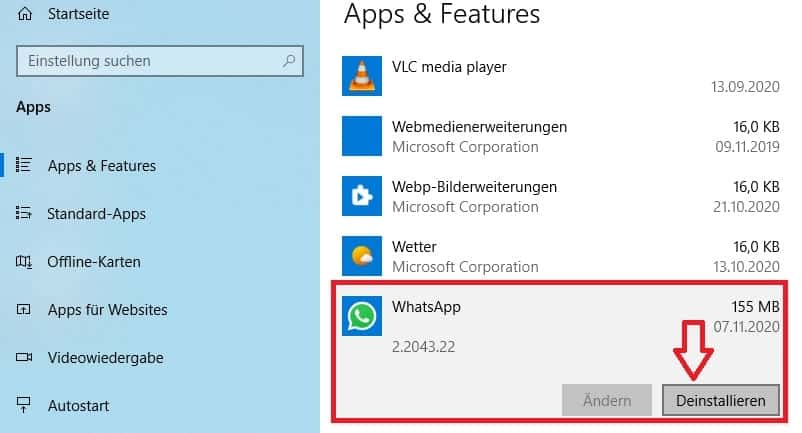Image resolution: width=802 pixels, height=433 pixels.
Task: Select WhatsApp entry name
Action: point(426,307)
